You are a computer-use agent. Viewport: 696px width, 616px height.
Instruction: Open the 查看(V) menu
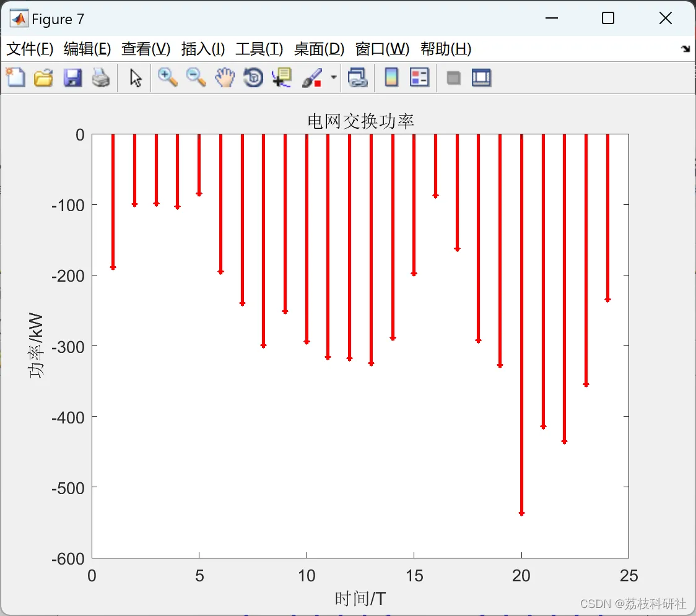click(x=146, y=49)
